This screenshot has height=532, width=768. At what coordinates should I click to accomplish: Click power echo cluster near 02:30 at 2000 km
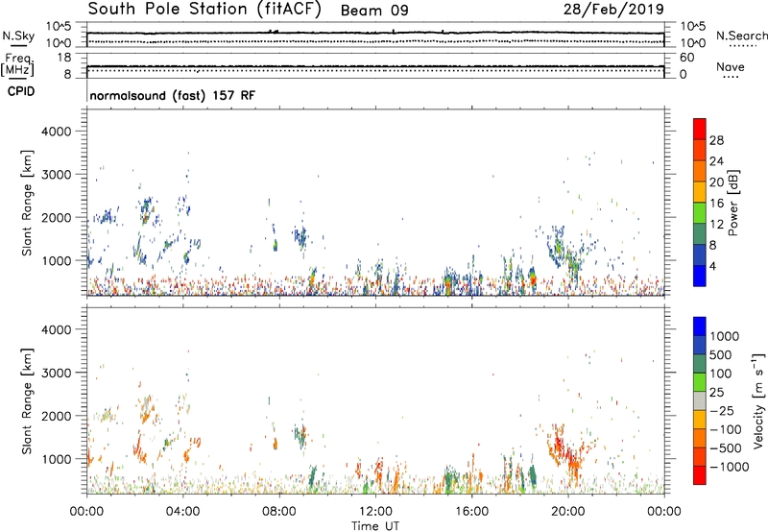147,210
